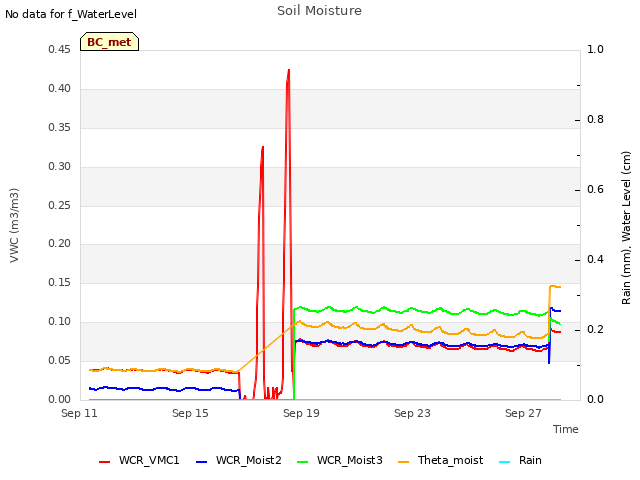The width and height of the screenshot is (640, 480).
Task: Click the 0.15 left axis value
Action: (x=59, y=282)
